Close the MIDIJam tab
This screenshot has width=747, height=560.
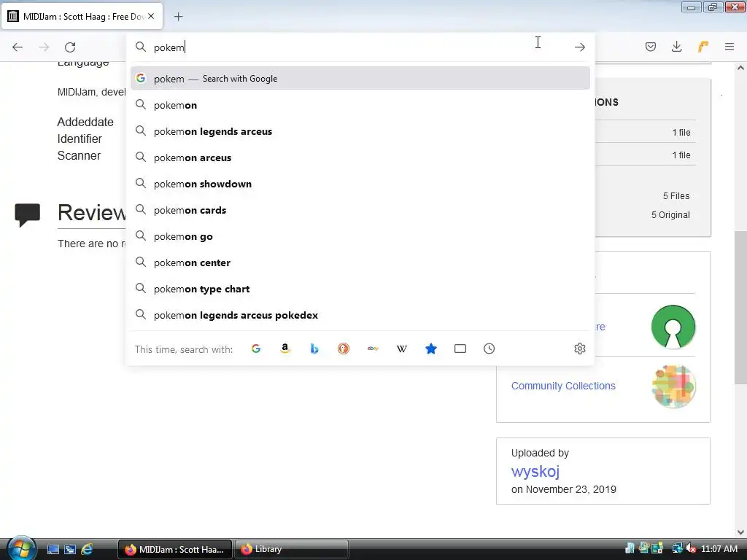click(151, 16)
